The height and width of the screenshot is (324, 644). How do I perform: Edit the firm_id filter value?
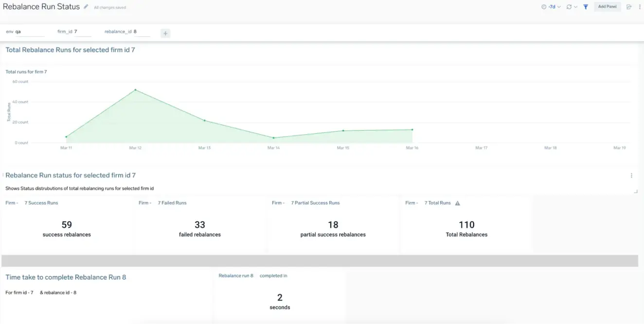(x=82, y=32)
